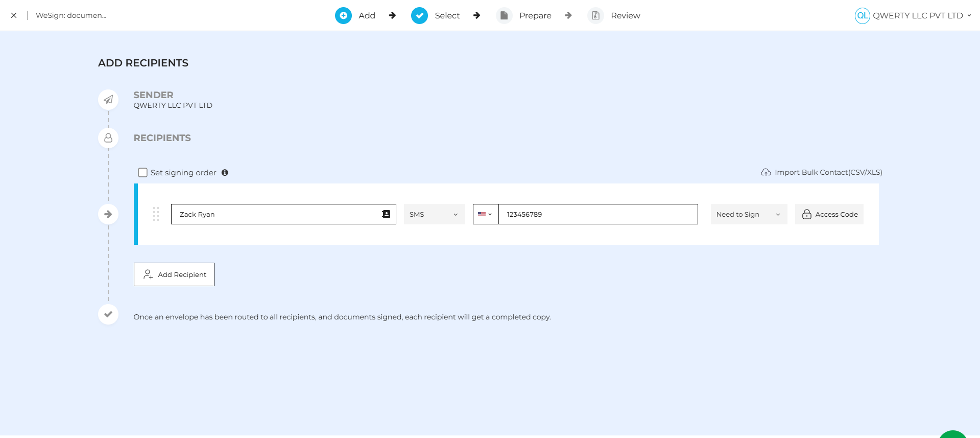Enable the Set signing order checkbox
This screenshot has width=980, height=438.
[143, 173]
